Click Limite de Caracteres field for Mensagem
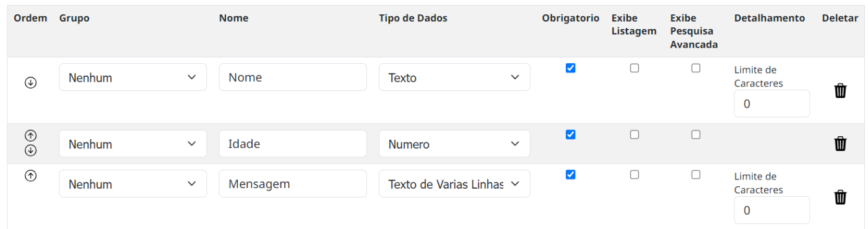 772,210
